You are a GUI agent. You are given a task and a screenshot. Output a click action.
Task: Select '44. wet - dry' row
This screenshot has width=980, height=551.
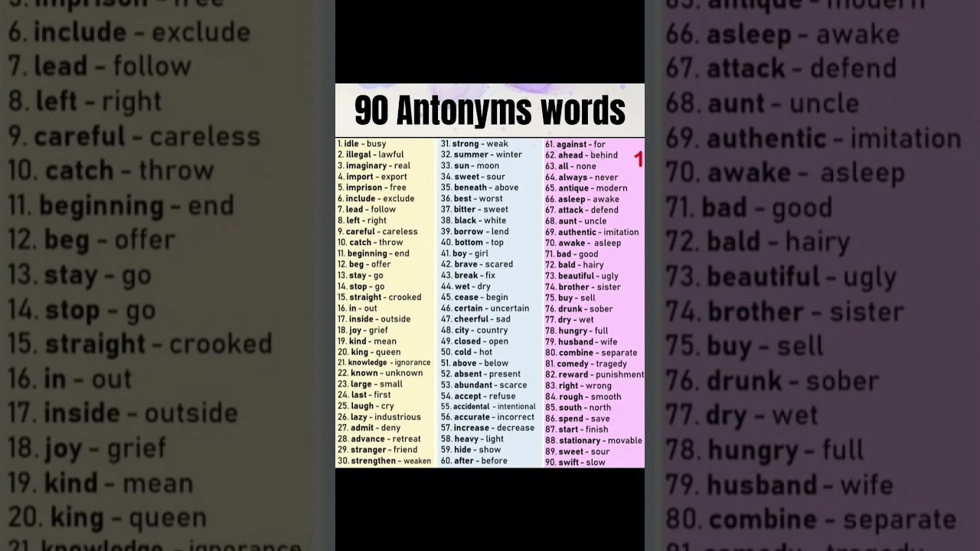[465, 286]
